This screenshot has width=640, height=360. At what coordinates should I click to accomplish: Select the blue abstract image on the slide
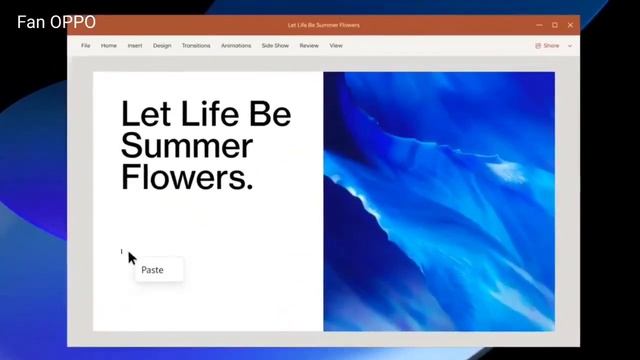(x=439, y=202)
